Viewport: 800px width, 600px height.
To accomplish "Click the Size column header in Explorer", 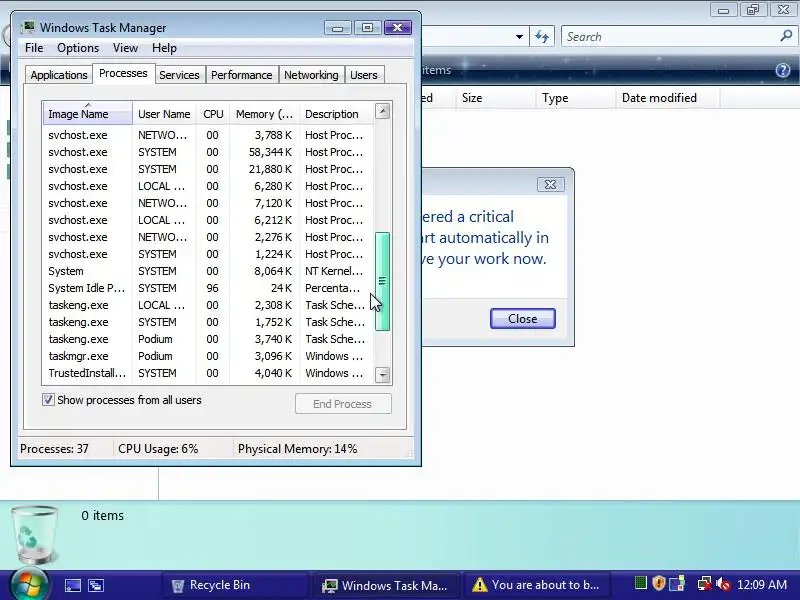I will tap(495, 97).
